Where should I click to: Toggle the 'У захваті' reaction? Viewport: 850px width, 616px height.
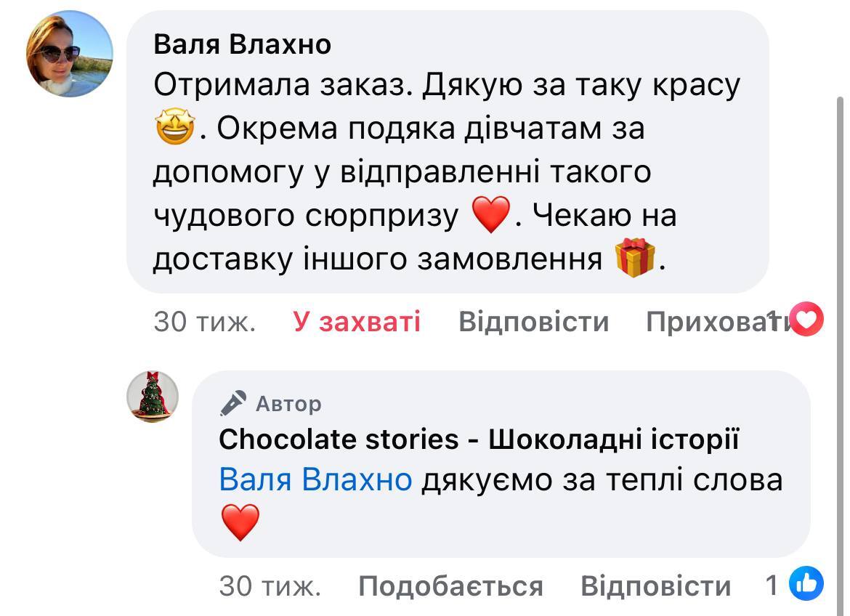click(357, 321)
